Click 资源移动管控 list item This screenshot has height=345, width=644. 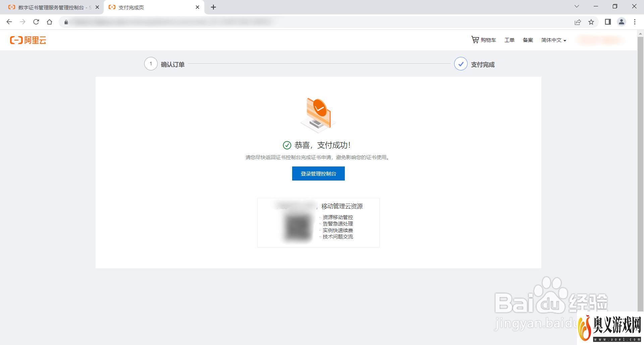pos(338,217)
